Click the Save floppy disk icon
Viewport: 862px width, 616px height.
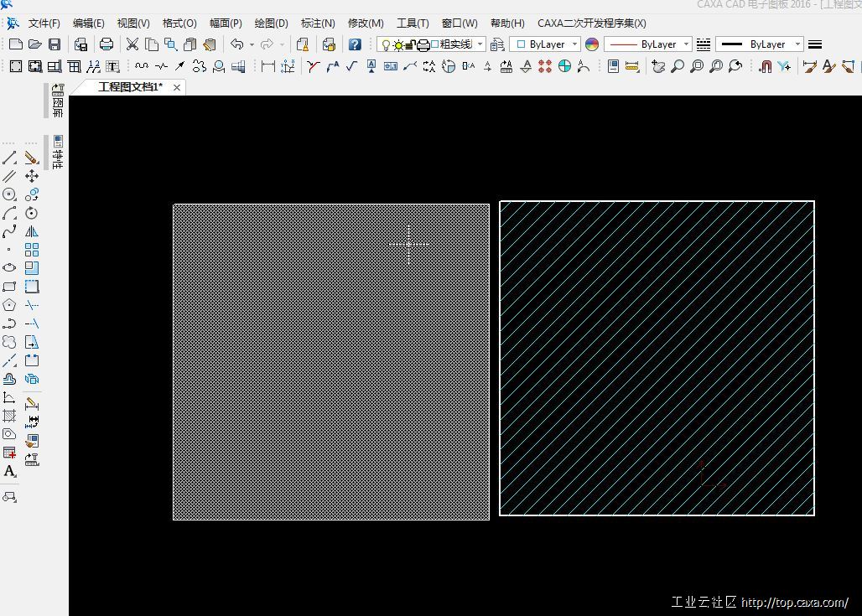click(x=55, y=44)
